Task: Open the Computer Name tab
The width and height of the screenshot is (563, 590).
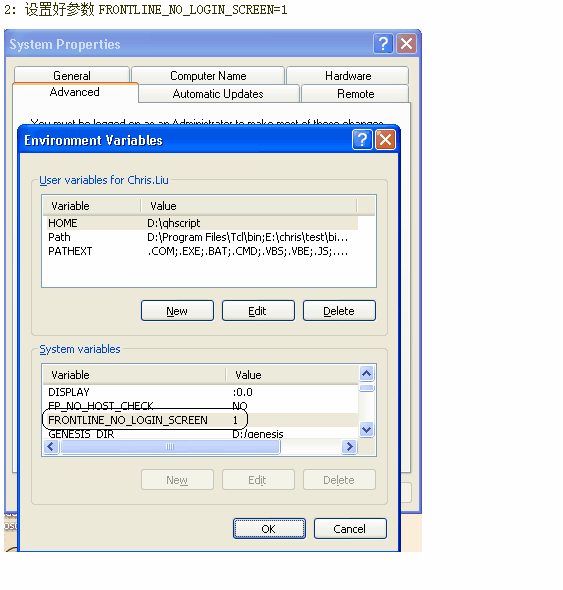Action: click(208, 75)
